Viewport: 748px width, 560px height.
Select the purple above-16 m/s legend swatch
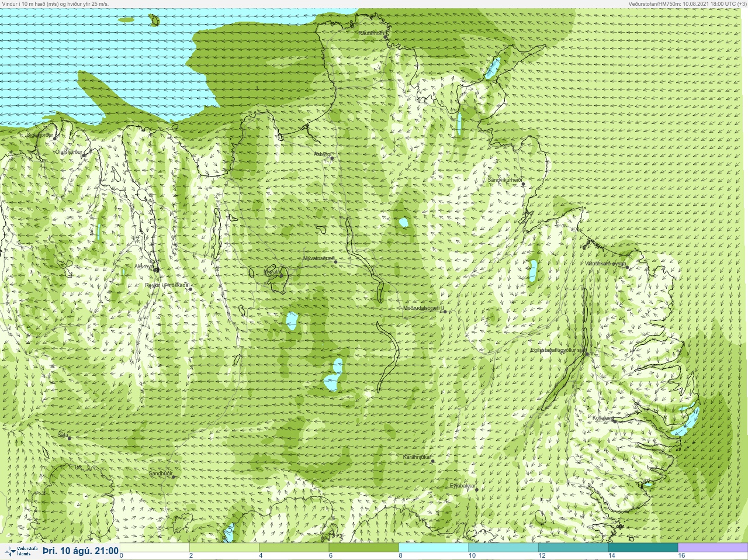[x=712, y=548]
